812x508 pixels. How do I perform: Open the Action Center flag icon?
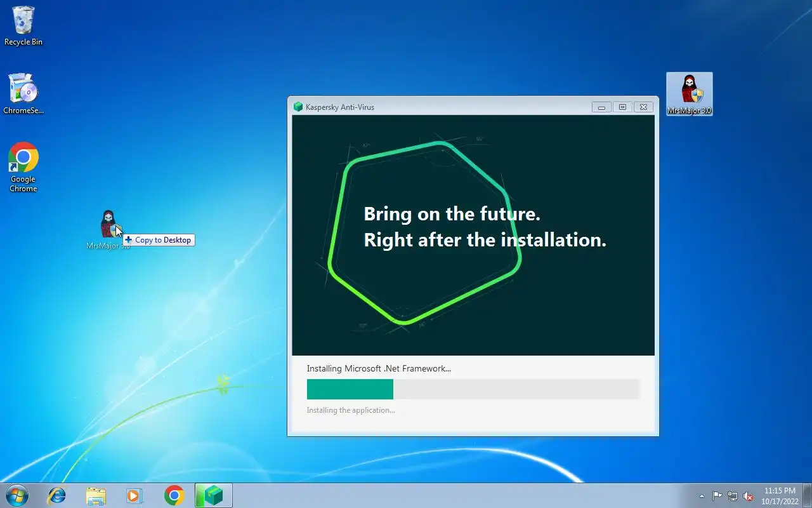click(x=717, y=496)
